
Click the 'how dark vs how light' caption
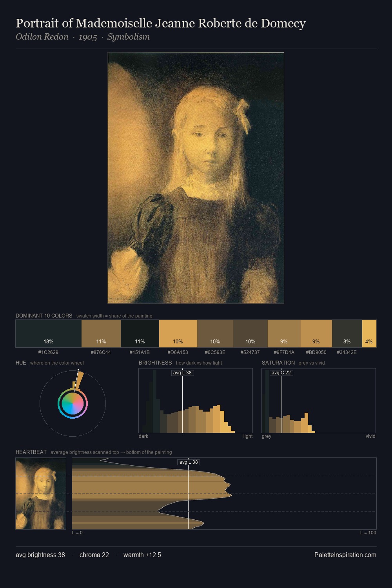click(199, 363)
